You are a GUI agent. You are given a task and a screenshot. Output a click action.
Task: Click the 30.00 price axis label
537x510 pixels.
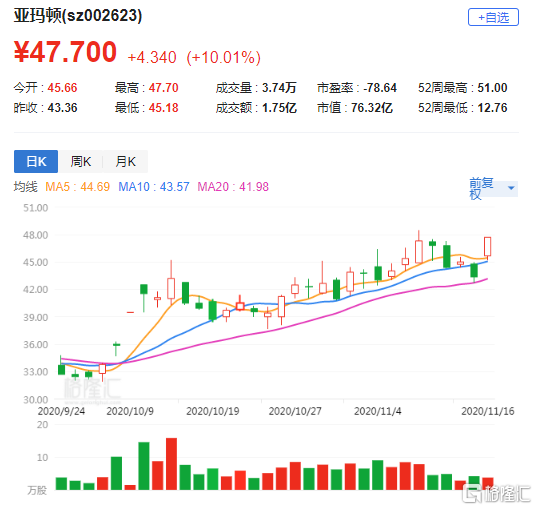[36, 399]
